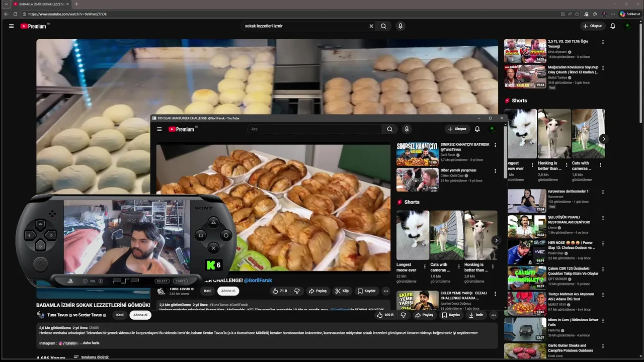Open 'Garlic Butter Steaks' recommended video
The width and height of the screenshot is (644, 362).
coord(571,348)
